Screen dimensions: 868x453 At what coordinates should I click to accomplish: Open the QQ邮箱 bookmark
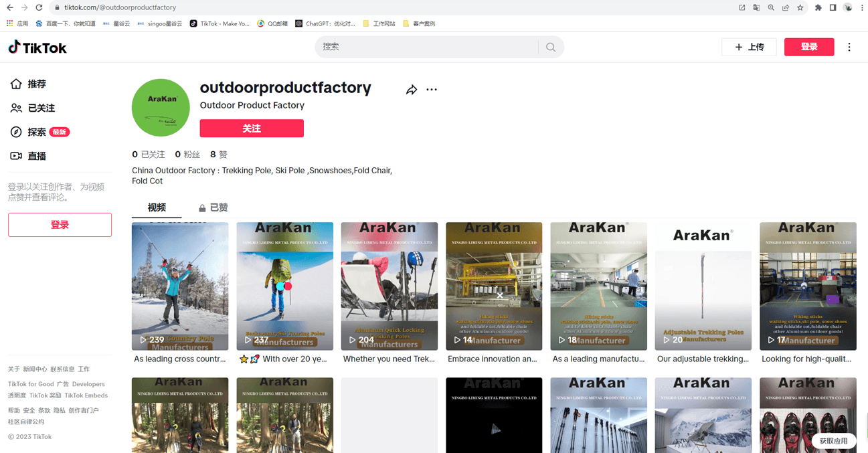(273, 23)
